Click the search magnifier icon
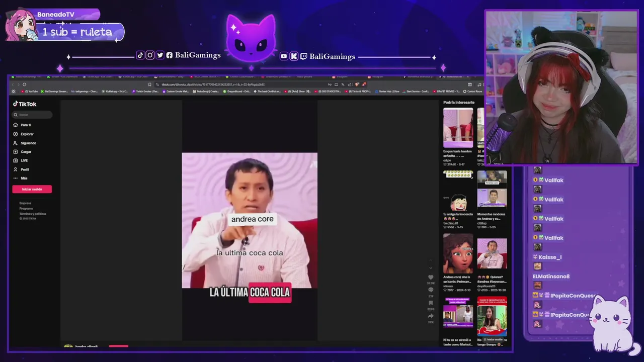 tap(16, 115)
